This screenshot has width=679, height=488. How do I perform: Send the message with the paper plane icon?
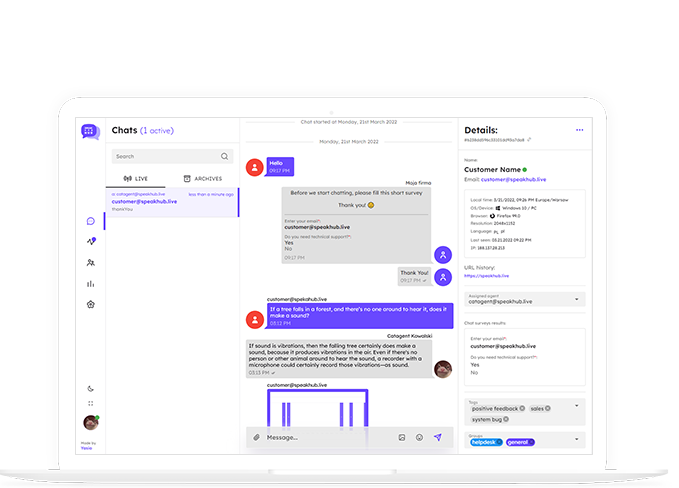pyautogui.click(x=437, y=437)
